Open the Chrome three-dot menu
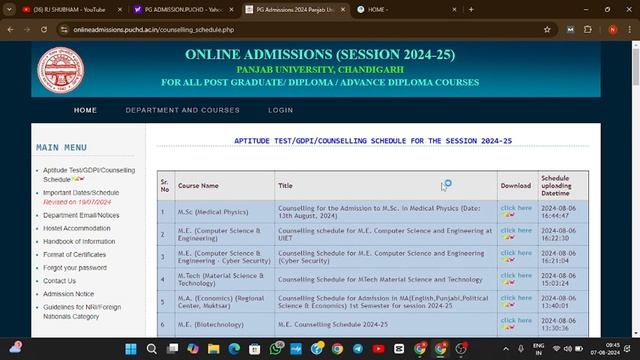Screen dimensions: 640x360 630,29
